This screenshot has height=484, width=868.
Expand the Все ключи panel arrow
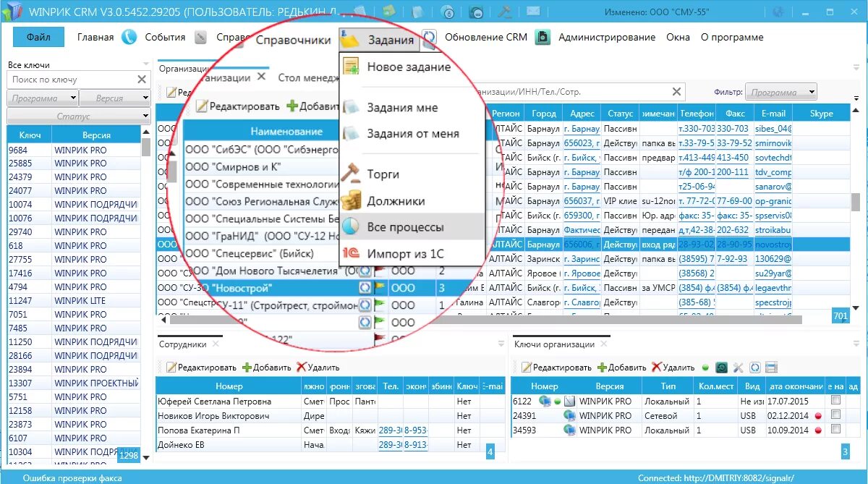coord(146,65)
